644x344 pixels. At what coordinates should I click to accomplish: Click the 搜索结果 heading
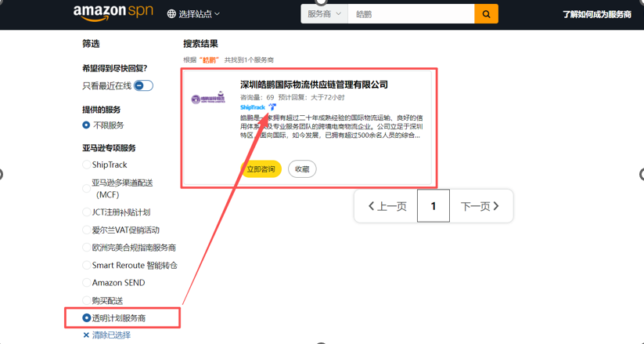click(x=200, y=44)
